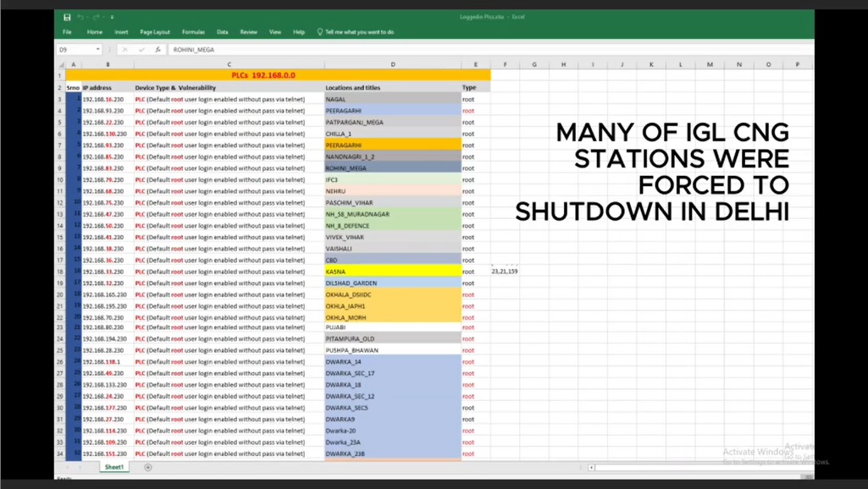Open the File menu
This screenshot has width=868, height=489.
pyautogui.click(x=67, y=32)
